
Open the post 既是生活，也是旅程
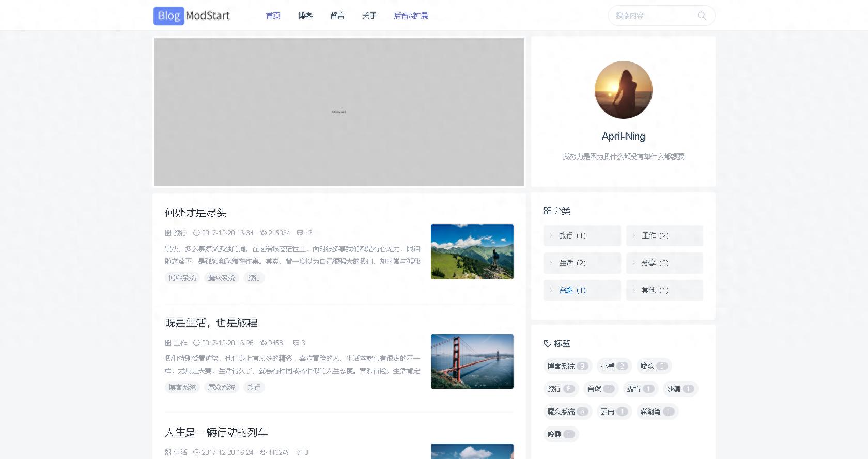click(211, 323)
